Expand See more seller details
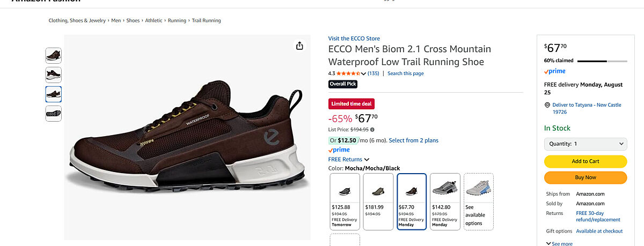Viewport: 644px width, 246px height. click(x=558, y=243)
